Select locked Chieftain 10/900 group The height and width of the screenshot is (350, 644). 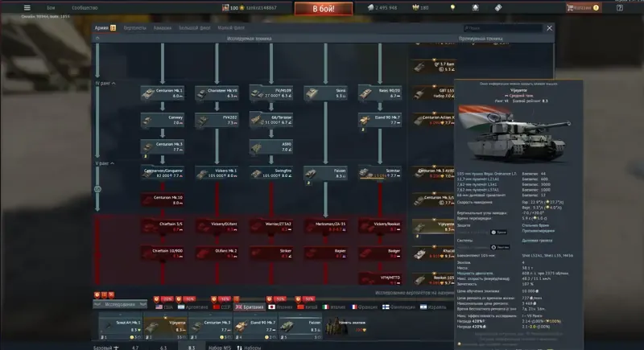(x=163, y=253)
